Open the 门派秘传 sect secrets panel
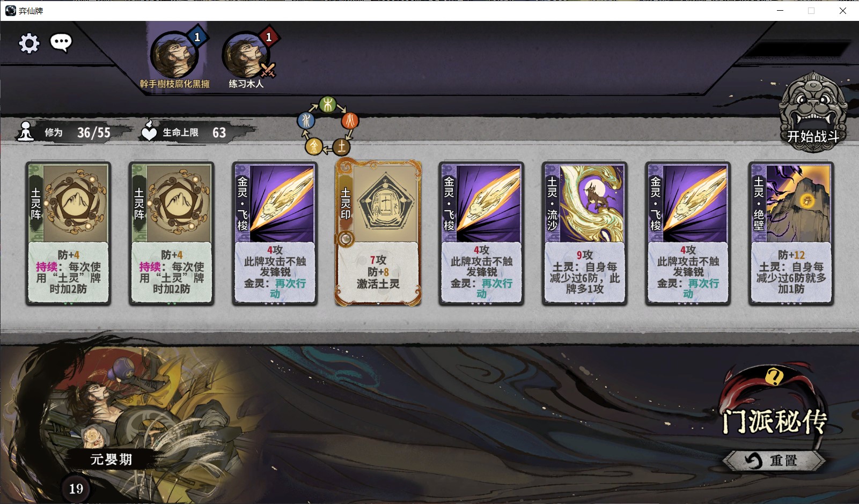859x504 pixels. (774, 421)
